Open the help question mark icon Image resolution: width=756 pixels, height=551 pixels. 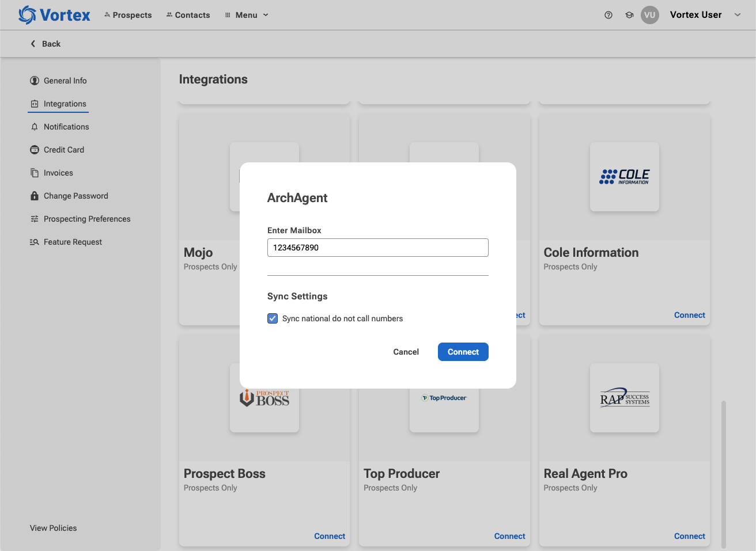608,15
